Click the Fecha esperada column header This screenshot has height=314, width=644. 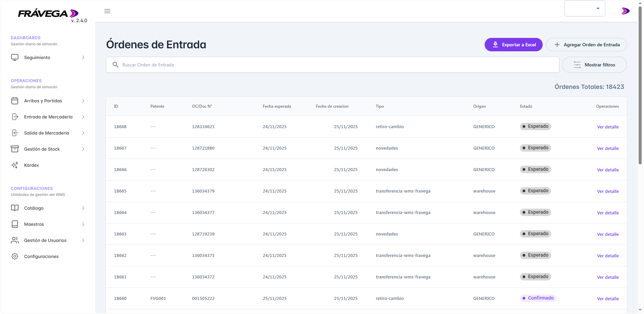click(x=277, y=106)
